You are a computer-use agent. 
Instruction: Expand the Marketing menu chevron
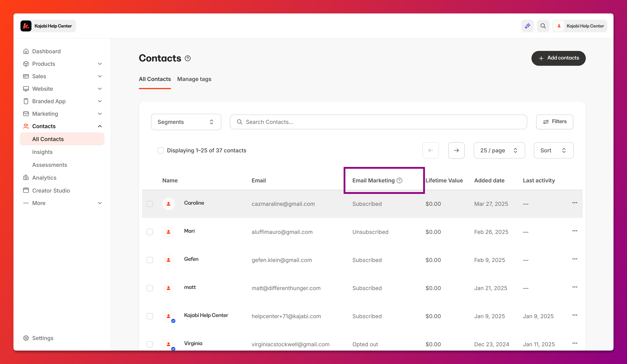click(x=100, y=114)
